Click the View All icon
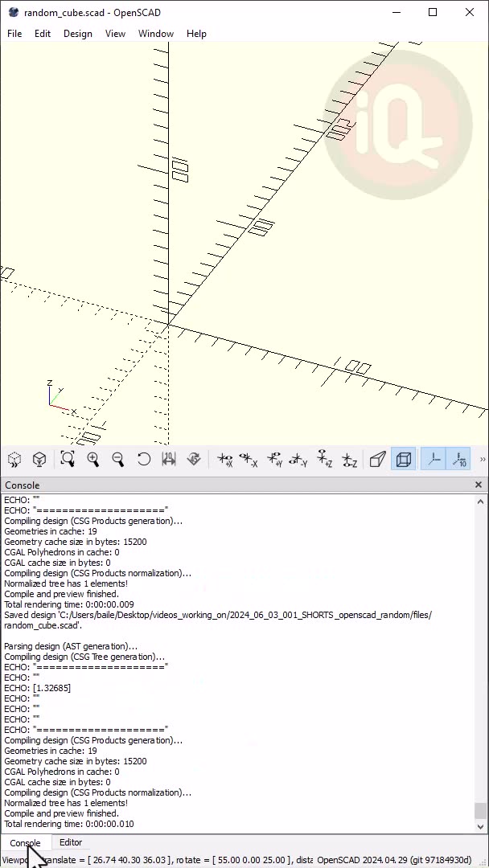 (x=68, y=460)
